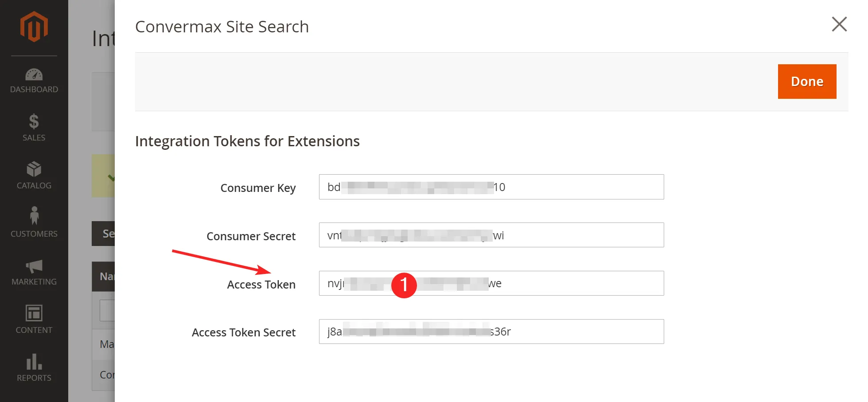Close the Convermax Site Search modal

[x=839, y=24]
